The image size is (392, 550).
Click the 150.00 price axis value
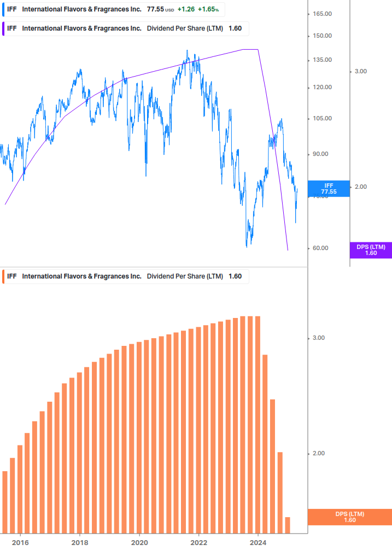322,36
